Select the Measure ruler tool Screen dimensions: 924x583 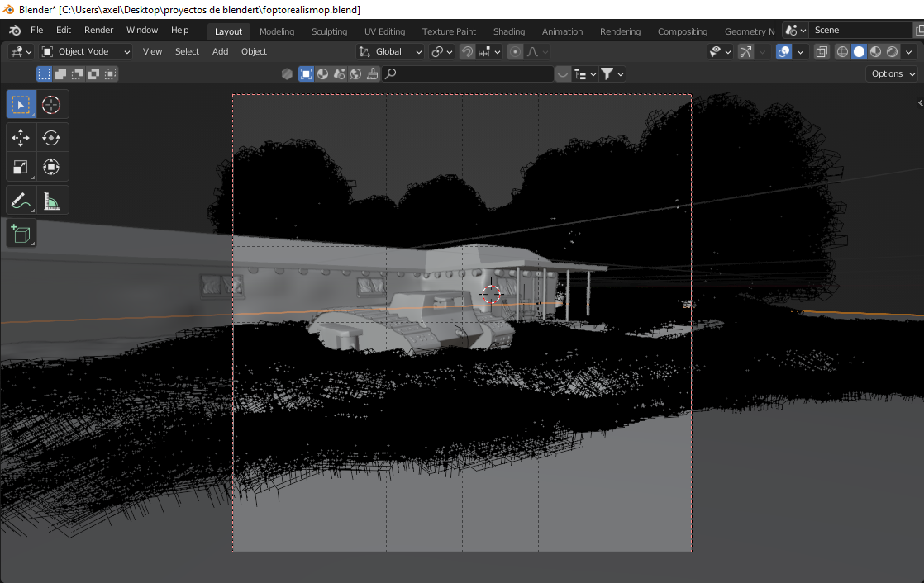[x=51, y=201]
